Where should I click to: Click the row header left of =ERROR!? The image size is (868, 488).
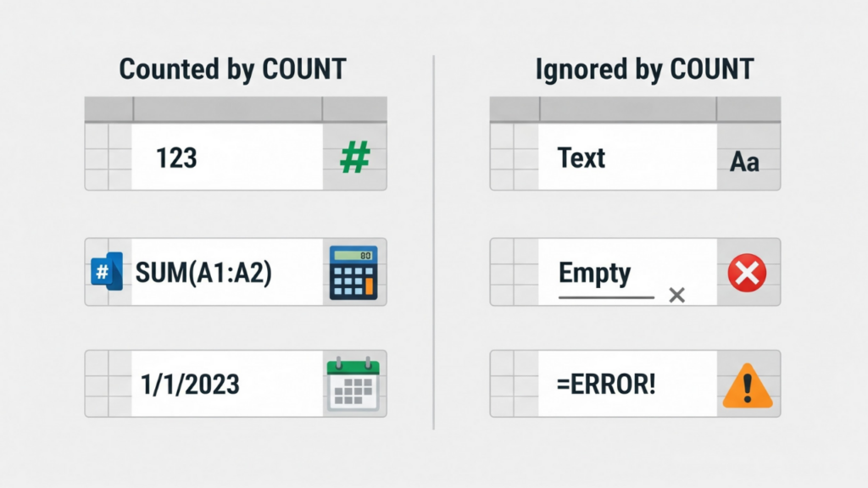tap(514, 384)
